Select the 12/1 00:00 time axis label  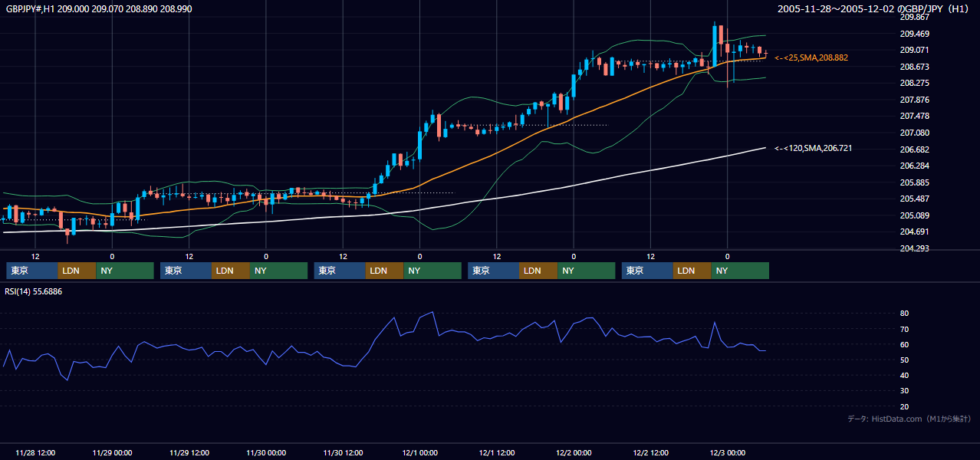420,452
